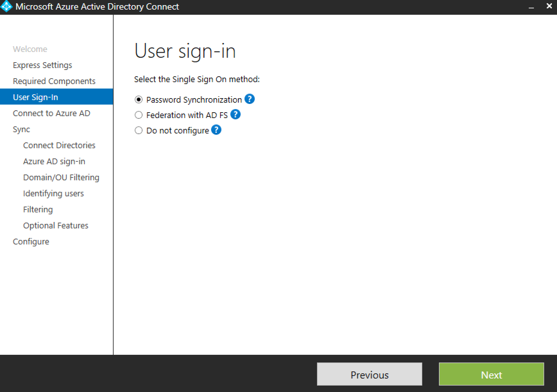The image size is (557, 392).
Task: Go back using the Previous button
Action: click(x=369, y=374)
